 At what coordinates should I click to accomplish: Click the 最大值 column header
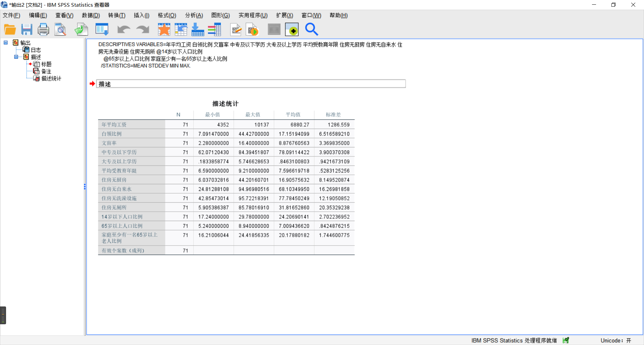pos(253,115)
